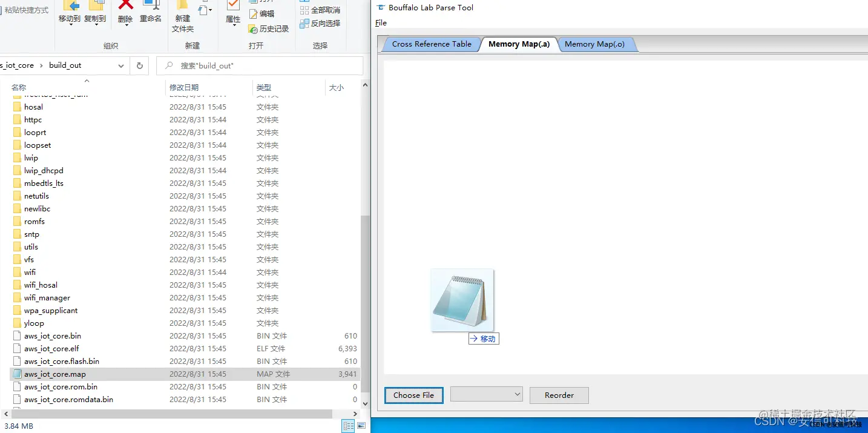Open the File menu in Bouffalo Lab Parse Tool

[x=381, y=23]
